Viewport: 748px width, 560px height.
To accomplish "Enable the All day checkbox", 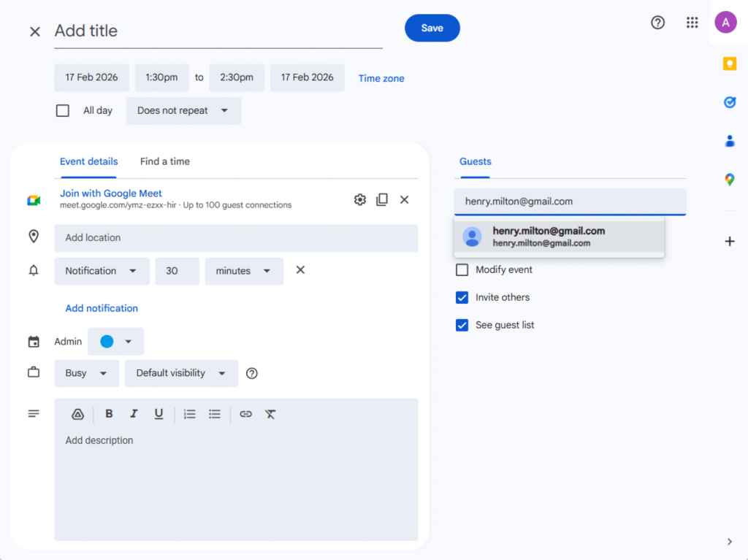I will [63, 111].
